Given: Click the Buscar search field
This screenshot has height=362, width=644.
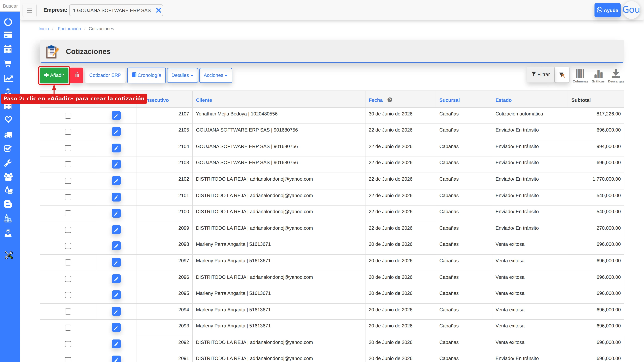Looking at the screenshot, I should tap(10, 6).
